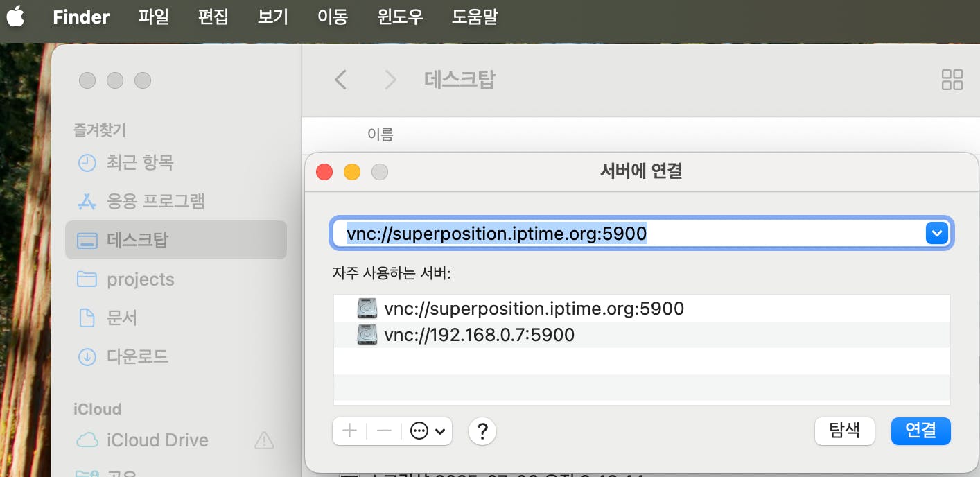Open the server address history dropdown
This screenshot has height=477, width=980.
[936, 233]
